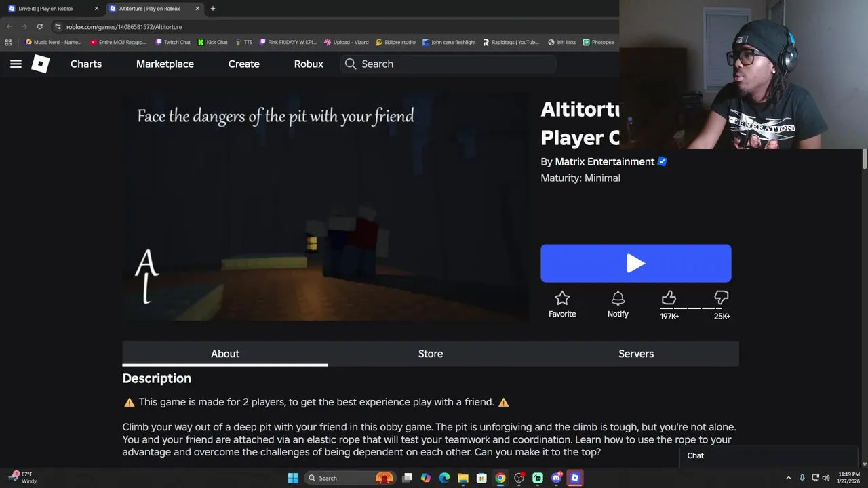Open the weather widget showing 67°F Windy

[x=24, y=478]
